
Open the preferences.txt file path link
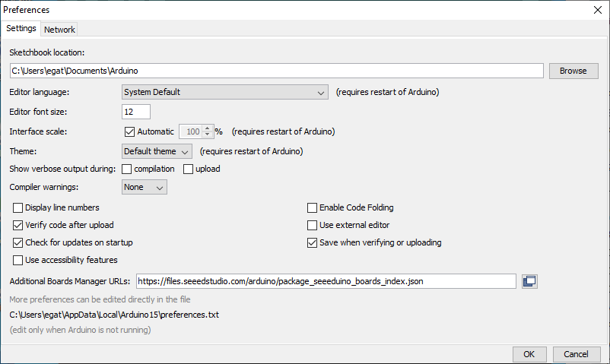point(114,315)
